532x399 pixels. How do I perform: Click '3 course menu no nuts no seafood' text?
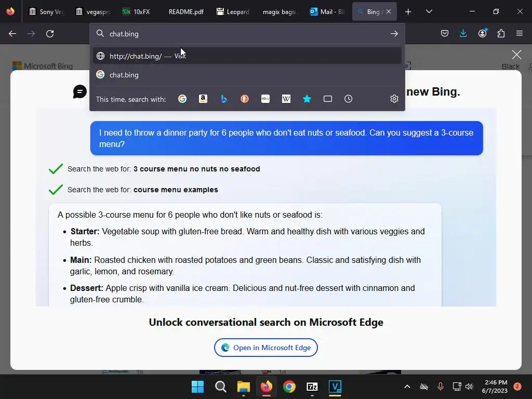197,169
